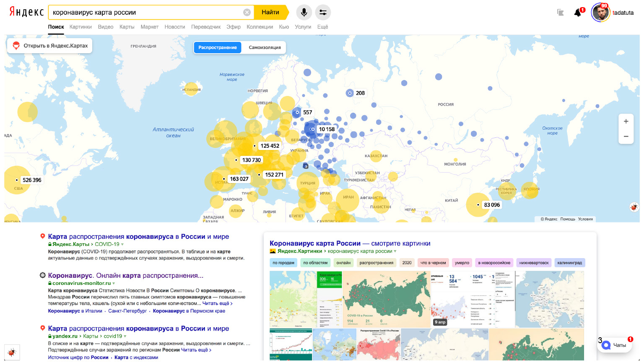
Task: Click Открыть в Яндекс.Картах button
Action: (50, 46)
